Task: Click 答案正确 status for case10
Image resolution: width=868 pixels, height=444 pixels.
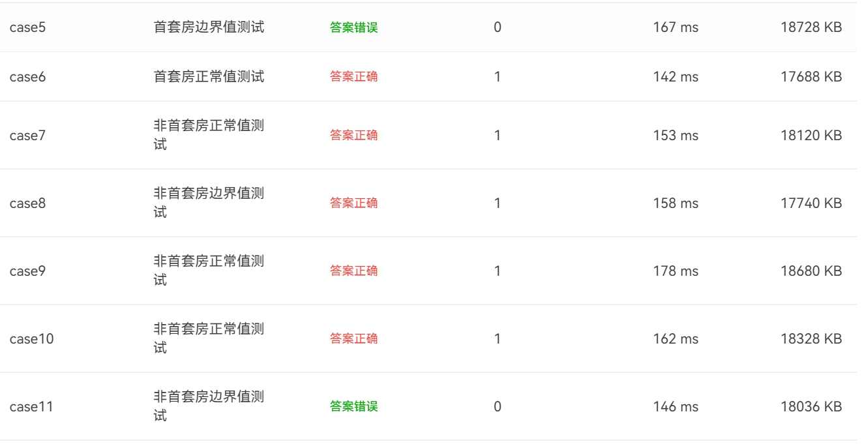Action: [x=354, y=339]
